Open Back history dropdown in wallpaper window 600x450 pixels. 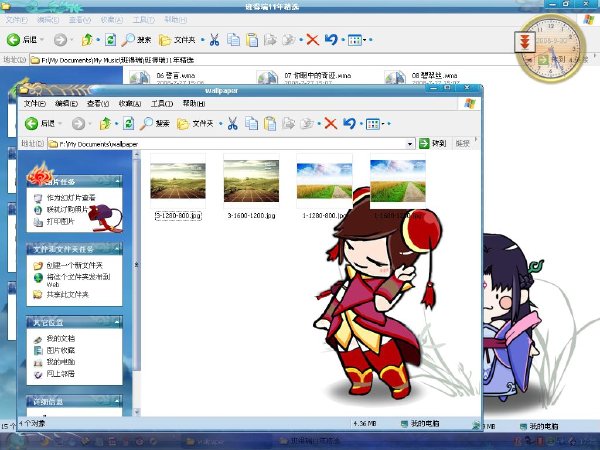click(60, 123)
